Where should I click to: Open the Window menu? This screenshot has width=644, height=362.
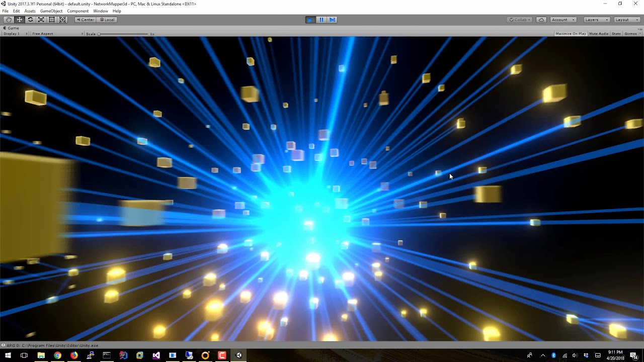[101, 11]
